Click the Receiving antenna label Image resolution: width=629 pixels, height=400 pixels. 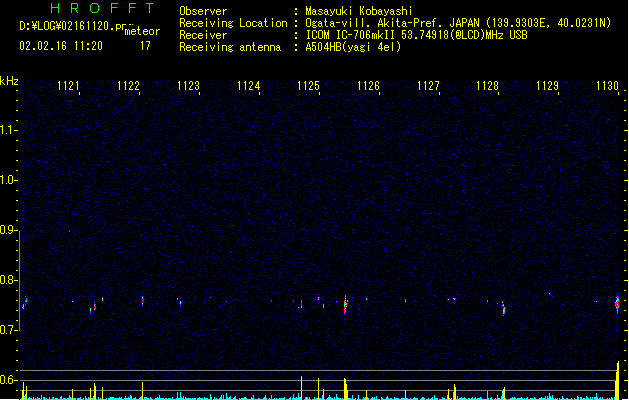coord(230,47)
